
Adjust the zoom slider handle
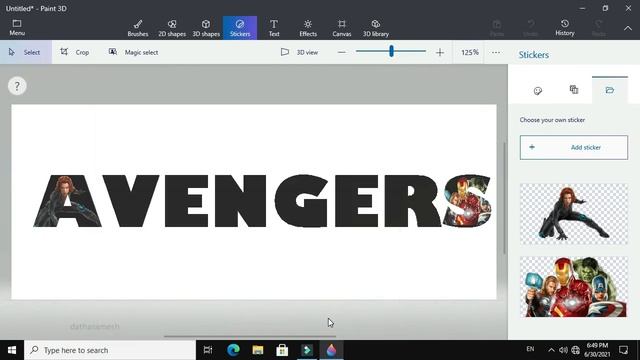point(391,51)
